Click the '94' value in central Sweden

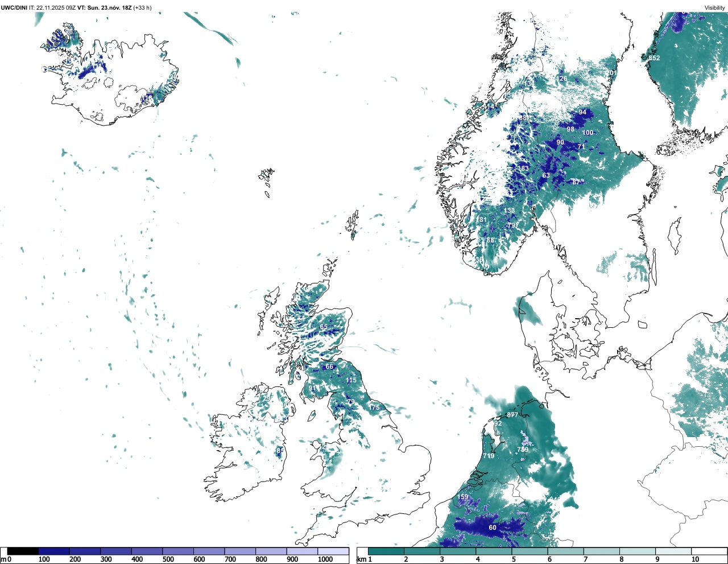(582, 112)
